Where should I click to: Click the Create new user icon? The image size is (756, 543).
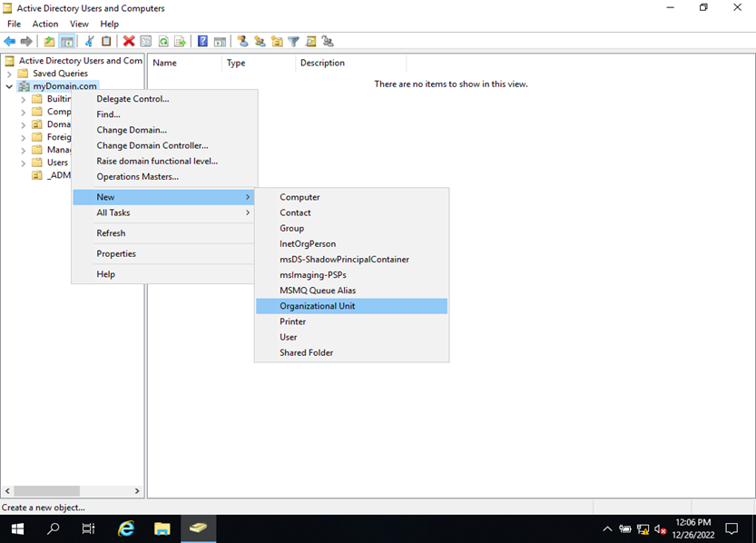pos(242,42)
